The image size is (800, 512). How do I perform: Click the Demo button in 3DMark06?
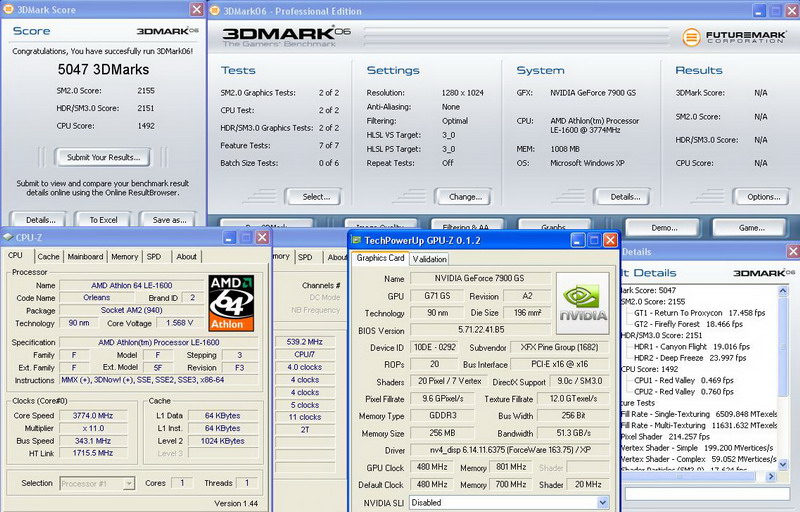click(x=664, y=227)
